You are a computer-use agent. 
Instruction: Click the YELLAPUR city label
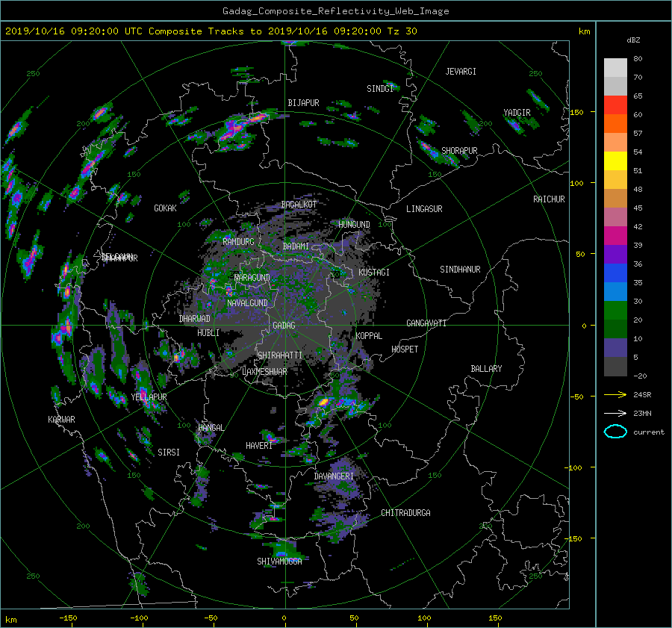click(149, 397)
